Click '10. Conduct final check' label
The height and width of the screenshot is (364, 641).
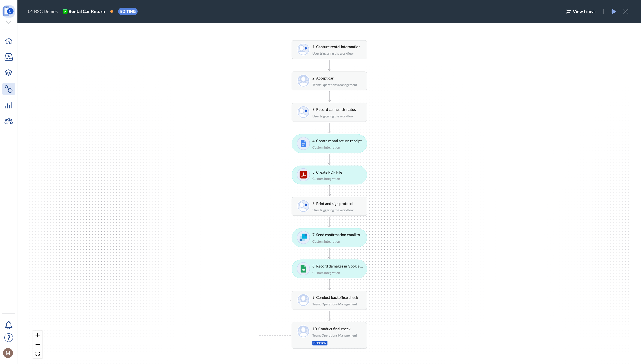tap(331, 329)
